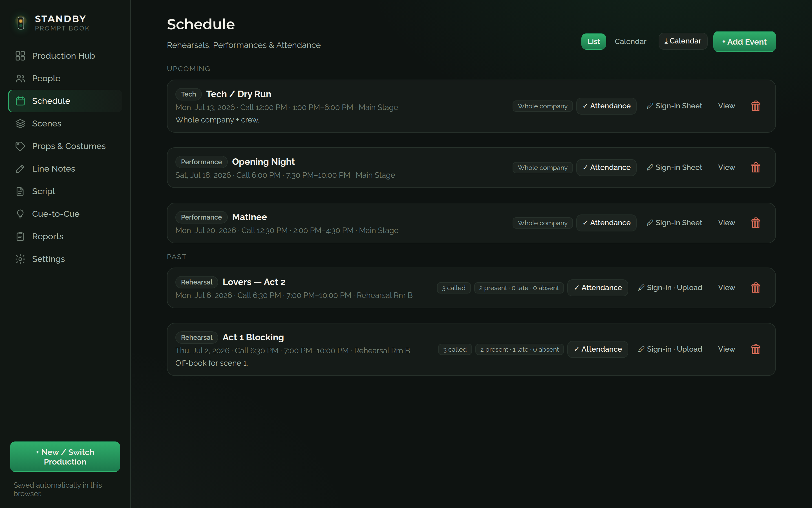
Task: Click the Rehearsal tag on Lovers — Act 2
Action: click(197, 282)
